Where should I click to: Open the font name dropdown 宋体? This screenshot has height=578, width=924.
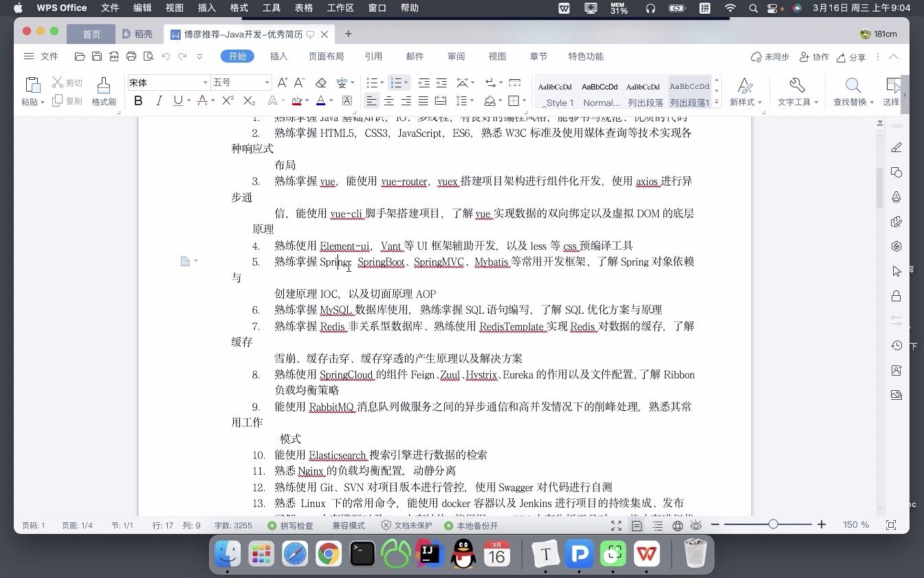click(x=205, y=83)
